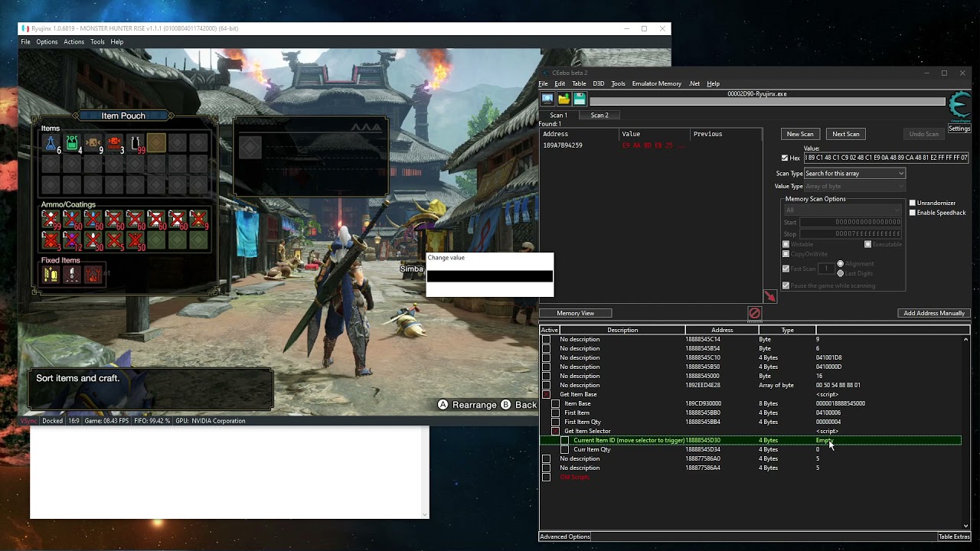This screenshot has width=980, height=551.
Task: Select the ammo slot with quantity 12
Action: [x=72, y=241]
